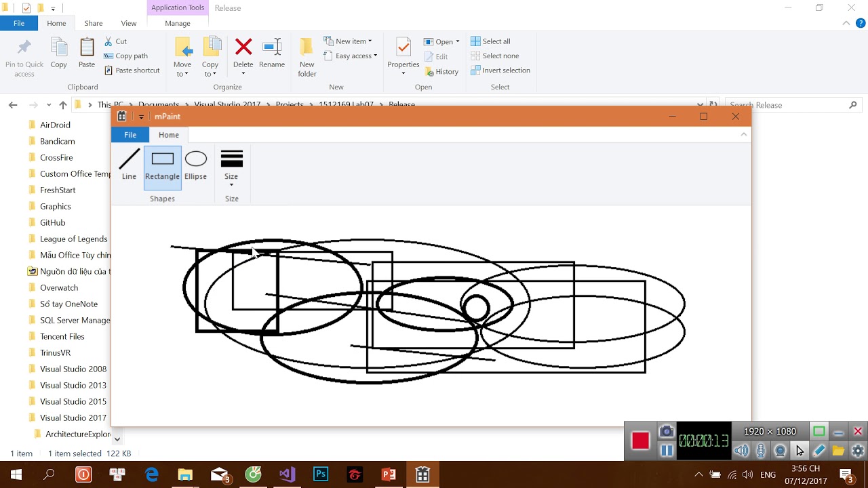Open Bandicam settings gear
This screenshot has height=488, width=868.
pos(858,450)
